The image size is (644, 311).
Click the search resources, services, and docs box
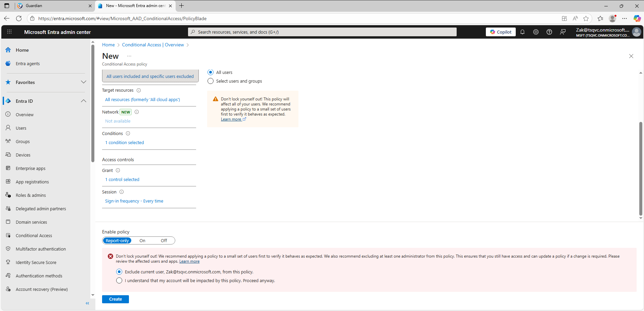click(x=322, y=32)
